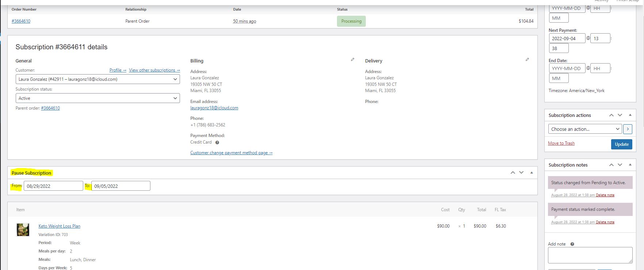Click View other subscriptions link
The width and height of the screenshot is (644, 270).
click(154, 70)
